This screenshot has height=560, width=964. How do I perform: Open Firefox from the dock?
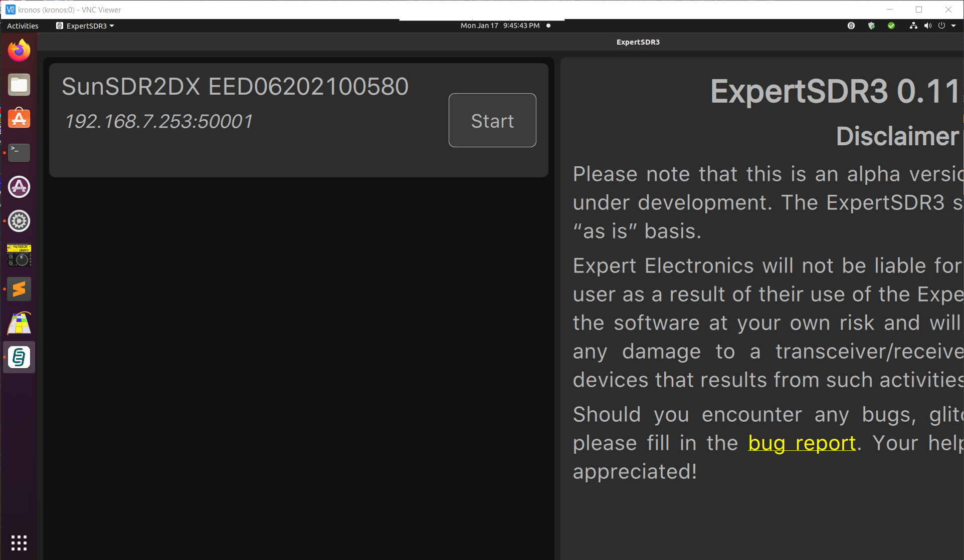pyautogui.click(x=19, y=50)
